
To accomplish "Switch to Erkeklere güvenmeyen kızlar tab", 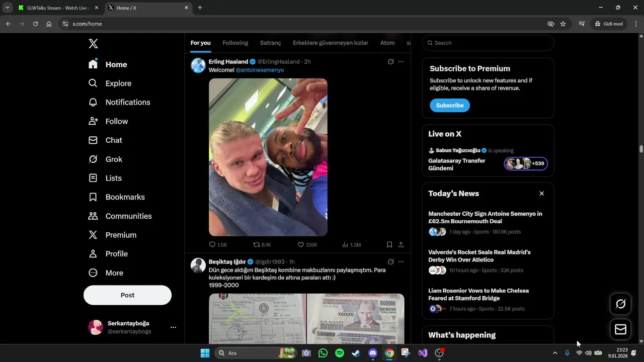I will click(x=331, y=43).
